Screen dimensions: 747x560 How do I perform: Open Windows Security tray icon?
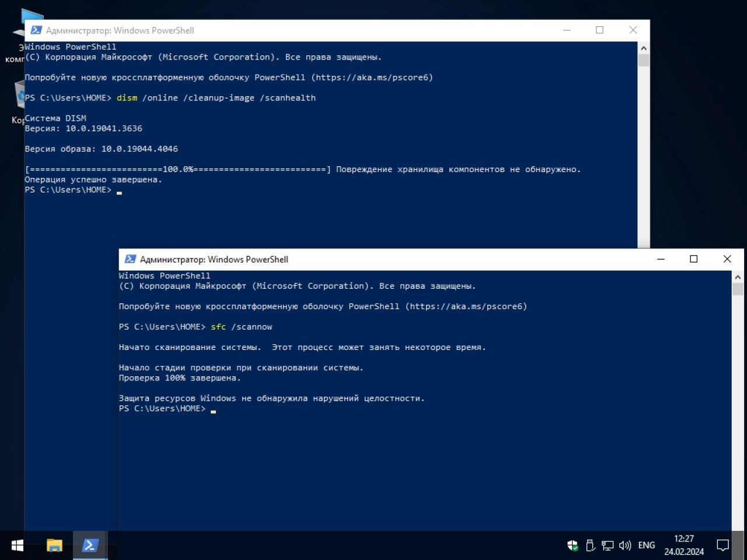click(573, 545)
